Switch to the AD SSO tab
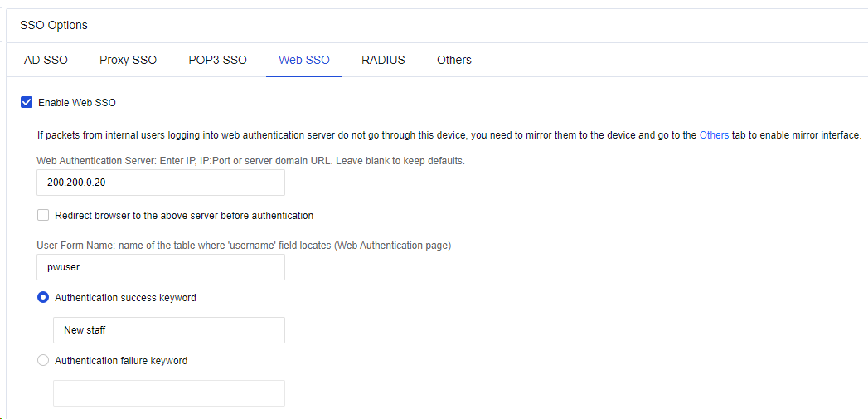 point(46,60)
